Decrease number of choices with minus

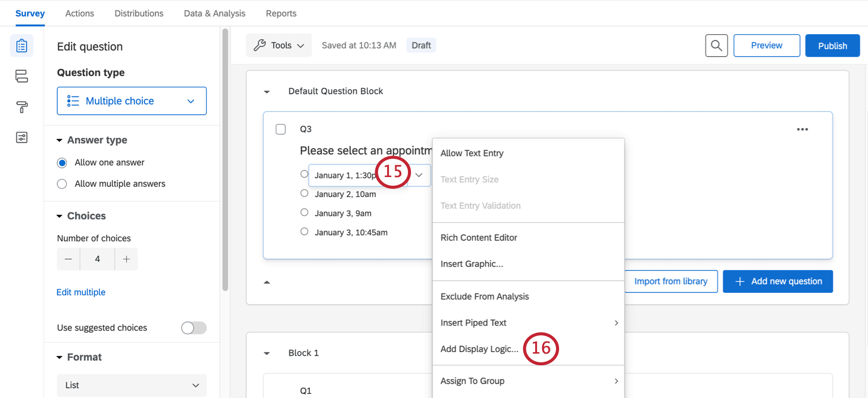click(68, 259)
